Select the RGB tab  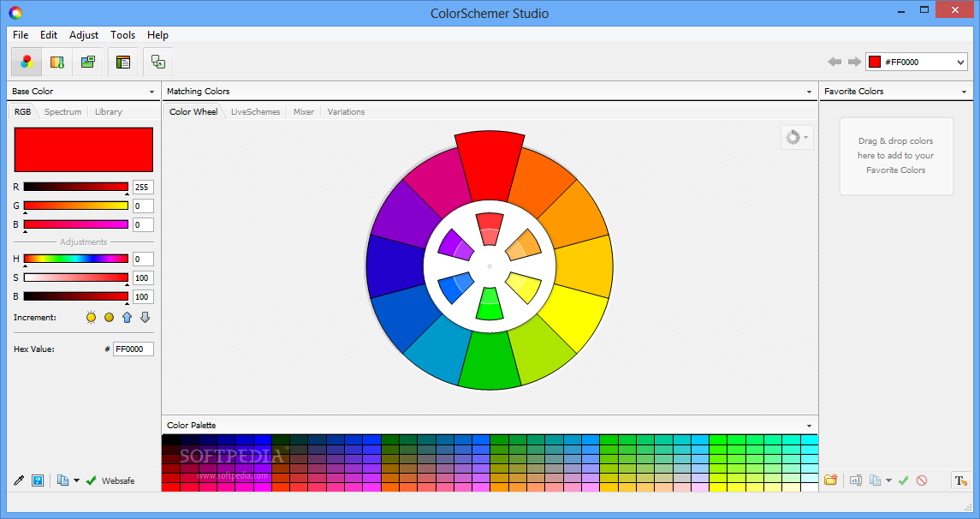pyautogui.click(x=22, y=112)
